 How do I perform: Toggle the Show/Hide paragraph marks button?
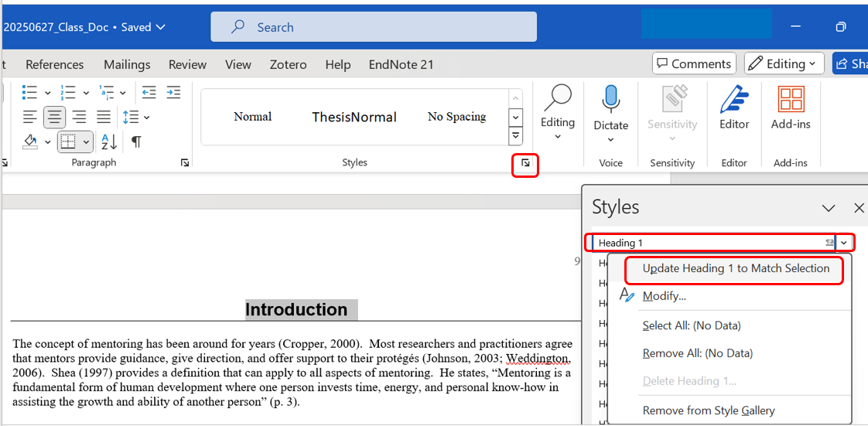136,141
